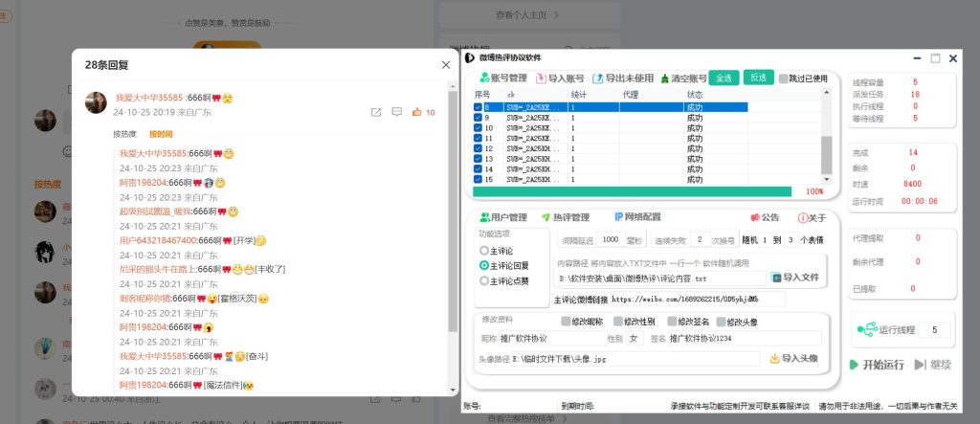The image size is (980, 424).
Task: Like the top comment with thumbs-up icon
Action: (417, 113)
